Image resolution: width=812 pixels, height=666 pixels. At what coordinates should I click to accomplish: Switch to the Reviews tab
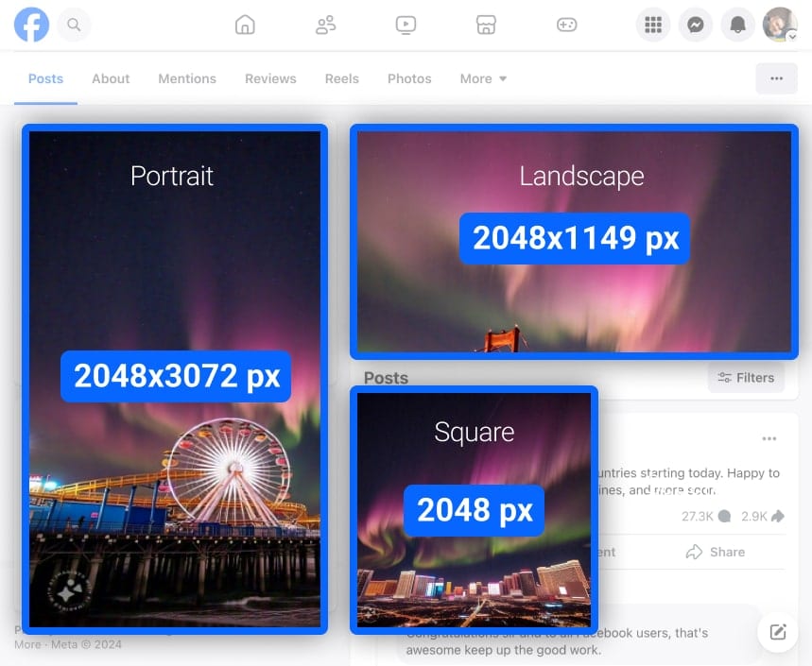point(269,78)
